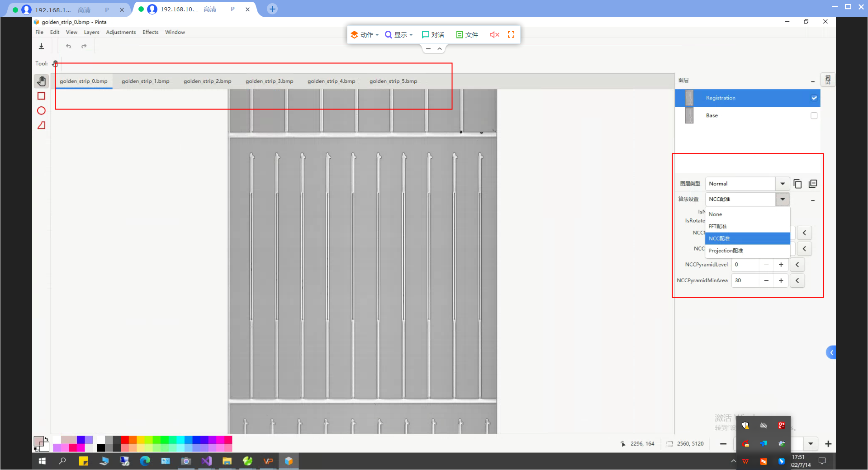Screen dimensions: 868x470
Task: Swap primary and secondary colors
Action: coord(47,439)
